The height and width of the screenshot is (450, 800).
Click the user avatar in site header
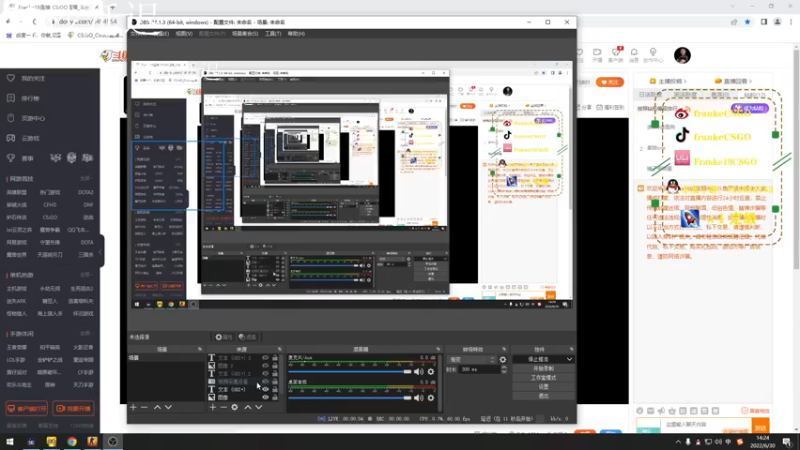(682, 55)
